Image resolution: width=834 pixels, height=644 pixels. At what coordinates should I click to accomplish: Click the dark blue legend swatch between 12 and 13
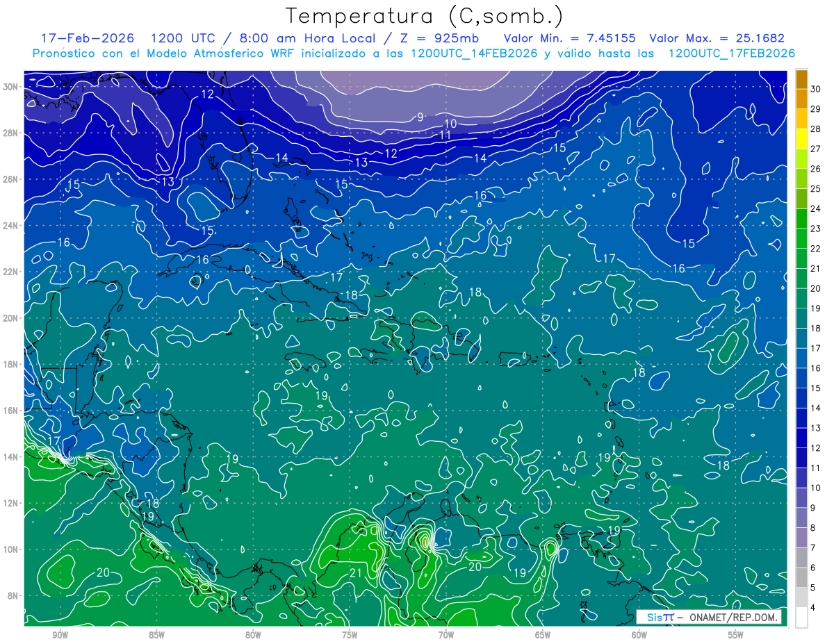pyautogui.click(x=802, y=438)
